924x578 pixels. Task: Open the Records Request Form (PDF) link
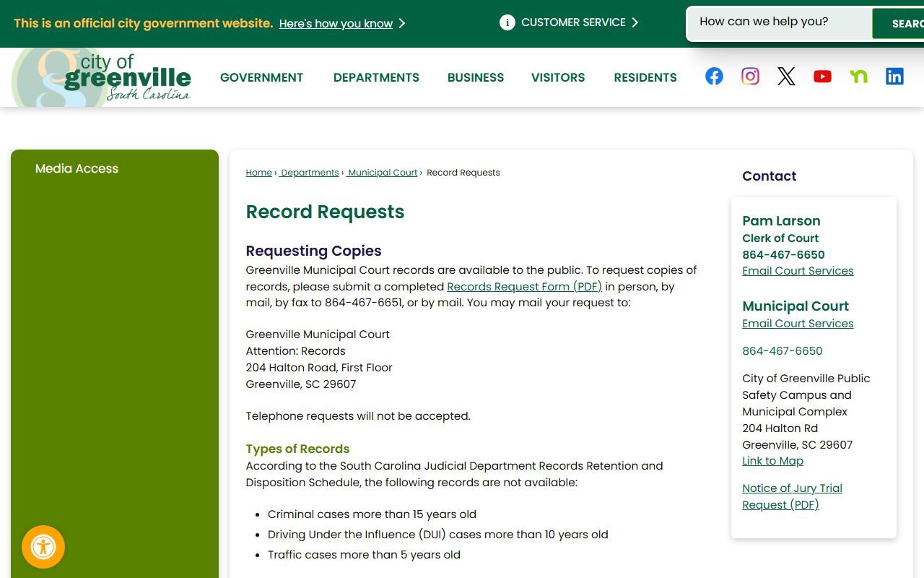point(524,286)
